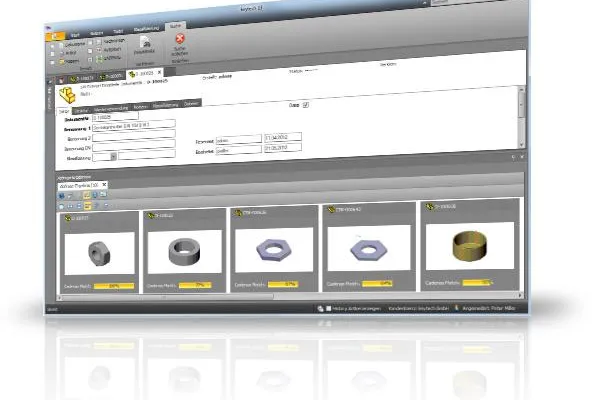
Task: Switch to the Tools ribbon tab
Action: [118, 31]
